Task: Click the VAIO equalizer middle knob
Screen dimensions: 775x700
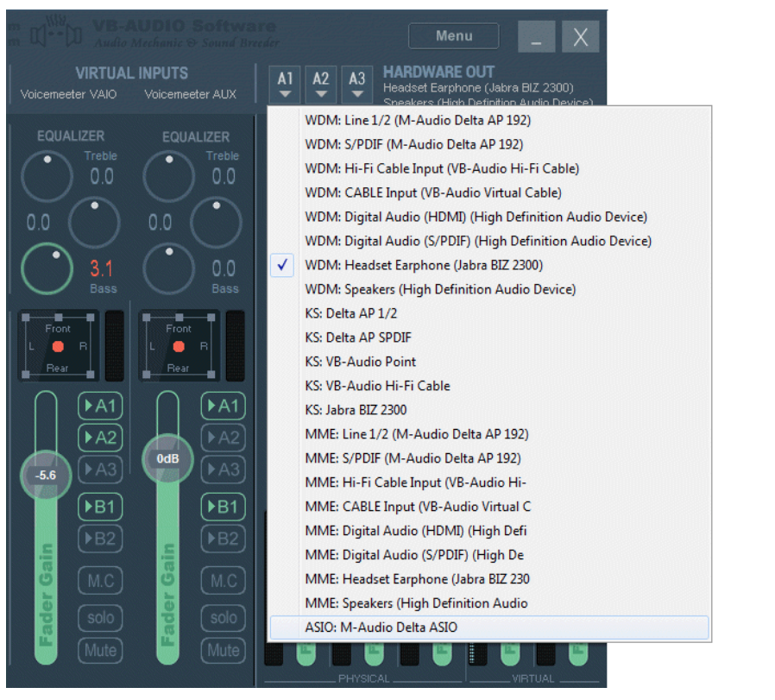Action: 94,223
